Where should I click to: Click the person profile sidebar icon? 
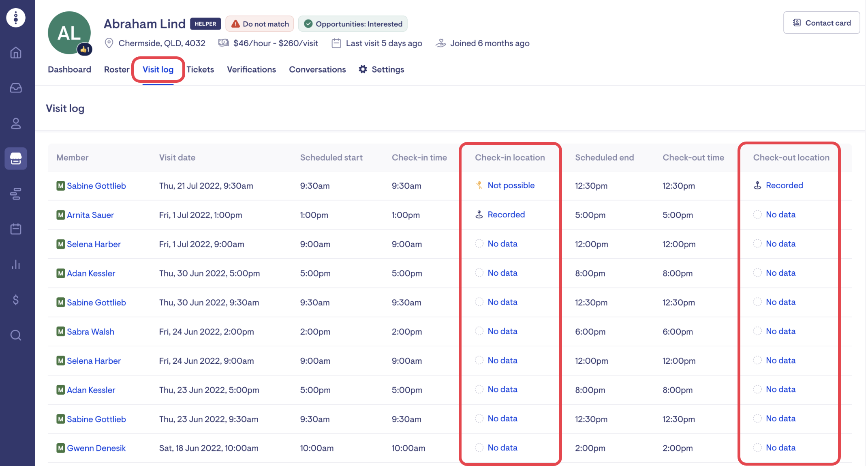[16, 123]
